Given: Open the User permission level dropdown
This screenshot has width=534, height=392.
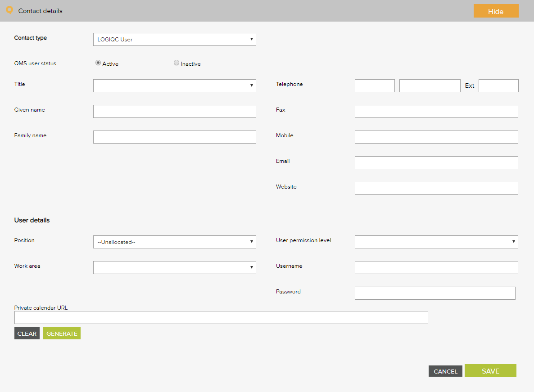Looking at the screenshot, I should coord(436,242).
